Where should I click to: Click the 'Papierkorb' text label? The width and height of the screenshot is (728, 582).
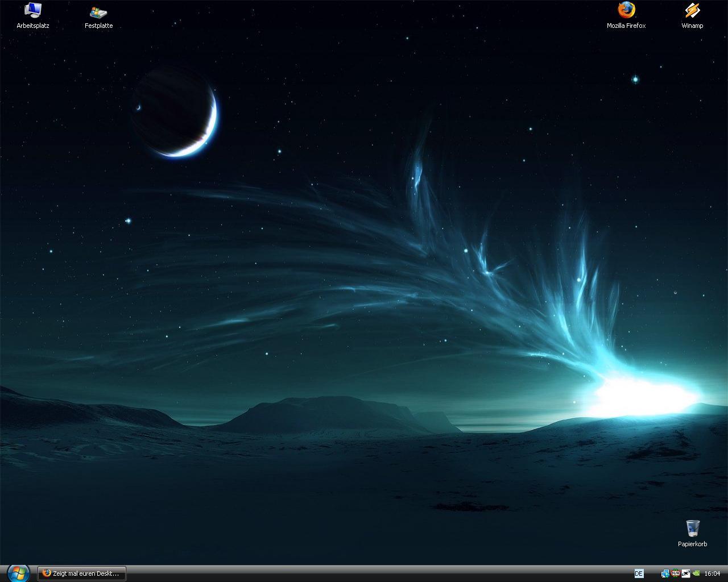[692, 544]
